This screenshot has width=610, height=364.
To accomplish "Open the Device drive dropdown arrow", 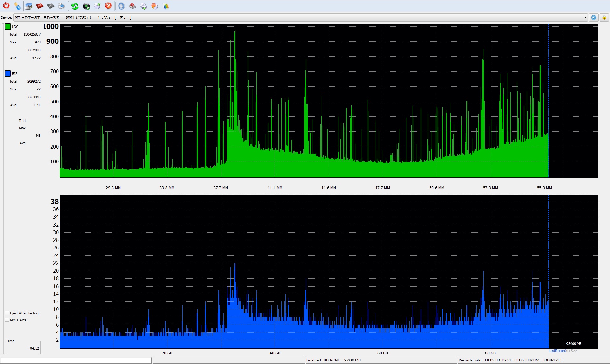I will click(585, 17).
